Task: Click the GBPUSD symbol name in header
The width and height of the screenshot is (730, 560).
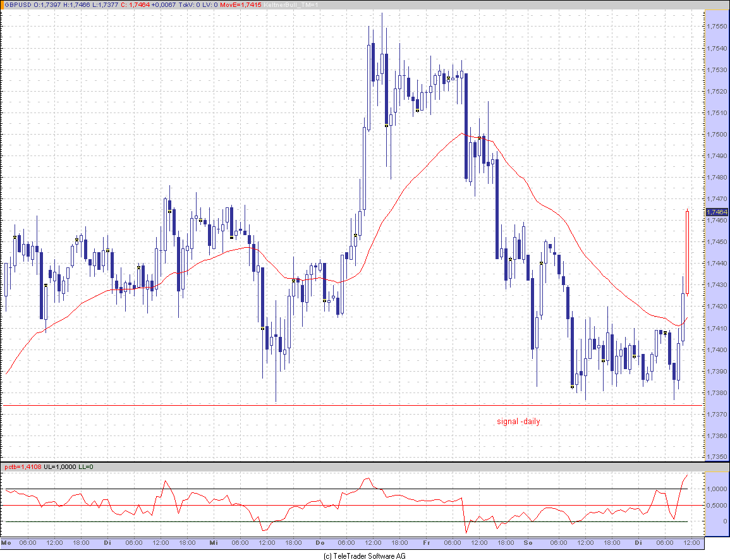Action: point(17,4)
